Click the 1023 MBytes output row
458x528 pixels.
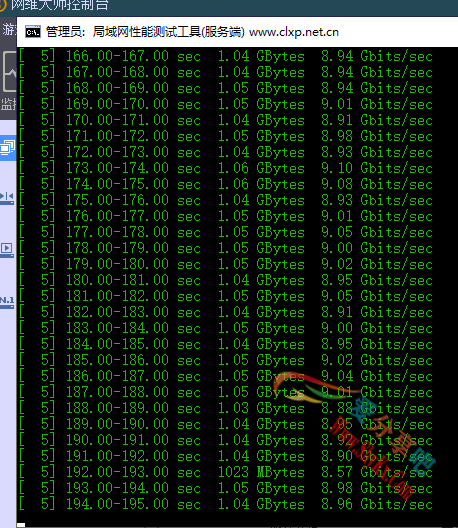point(226,472)
